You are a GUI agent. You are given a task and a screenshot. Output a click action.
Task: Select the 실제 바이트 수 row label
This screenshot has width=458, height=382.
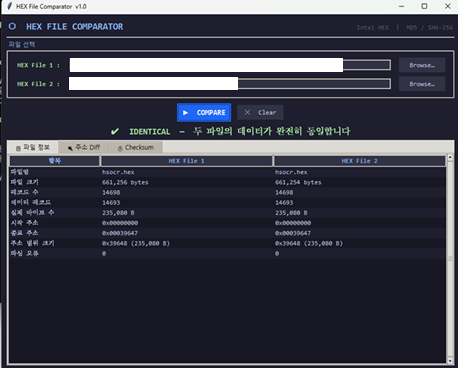[32, 213]
